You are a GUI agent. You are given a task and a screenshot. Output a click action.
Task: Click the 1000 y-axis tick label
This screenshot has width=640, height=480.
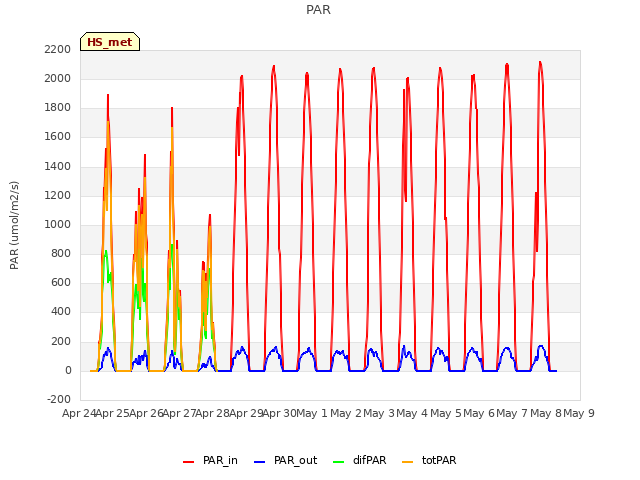coord(58,224)
